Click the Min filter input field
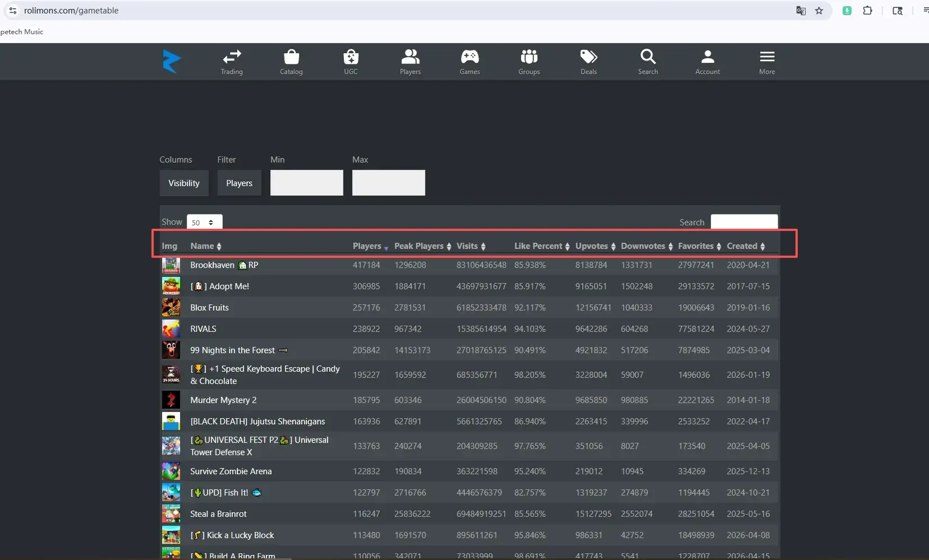The height and width of the screenshot is (560, 929). (x=307, y=183)
